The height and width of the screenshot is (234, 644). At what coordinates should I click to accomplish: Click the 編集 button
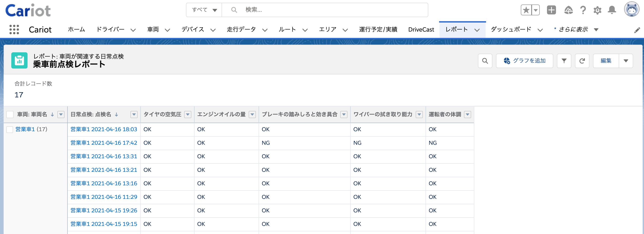tap(606, 61)
